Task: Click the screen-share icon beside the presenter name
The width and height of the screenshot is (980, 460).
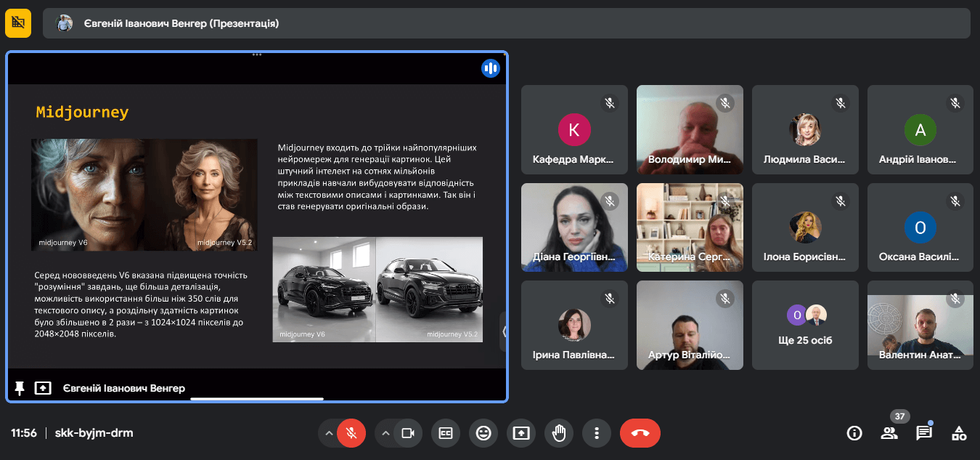Action: tap(43, 388)
